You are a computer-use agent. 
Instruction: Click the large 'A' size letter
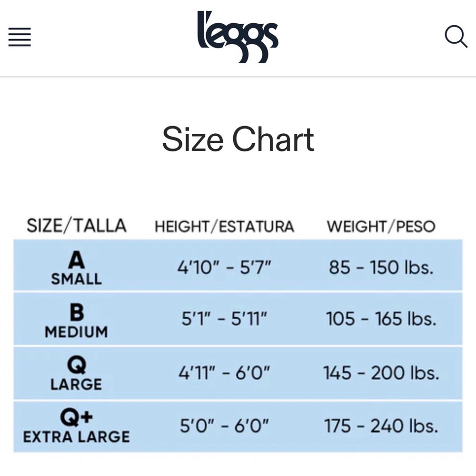pyautogui.click(x=76, y=260)
